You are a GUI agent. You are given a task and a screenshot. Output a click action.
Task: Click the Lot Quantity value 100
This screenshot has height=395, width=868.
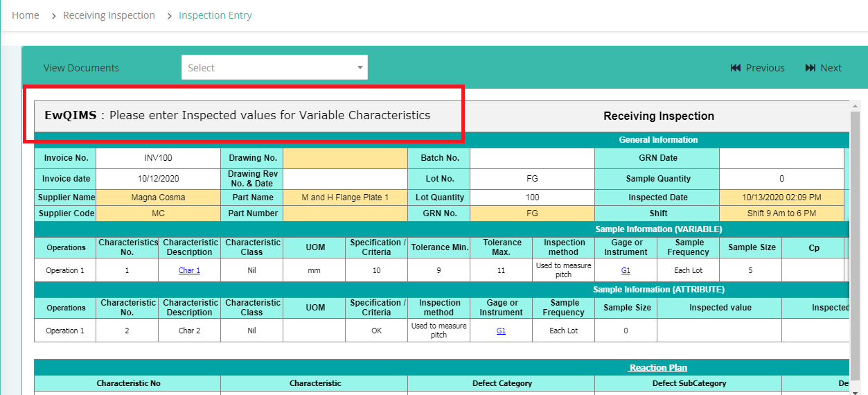coord(532,197)
